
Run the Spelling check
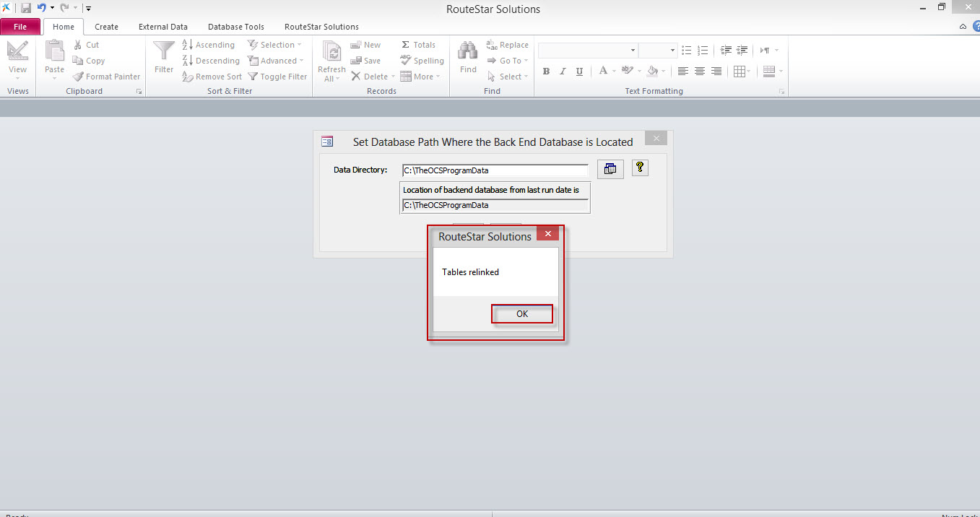pyautogui.click(x=422, y=61)
